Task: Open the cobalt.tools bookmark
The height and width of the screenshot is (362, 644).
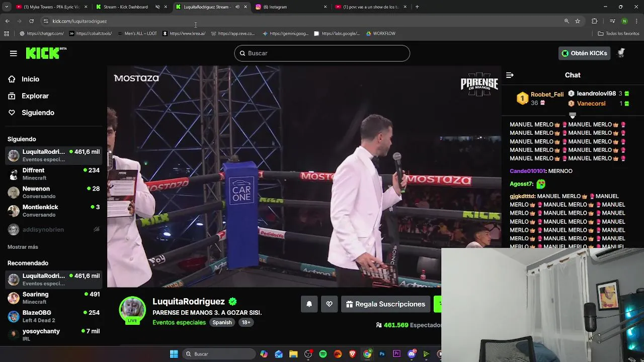Action: (x=91, y=34)
